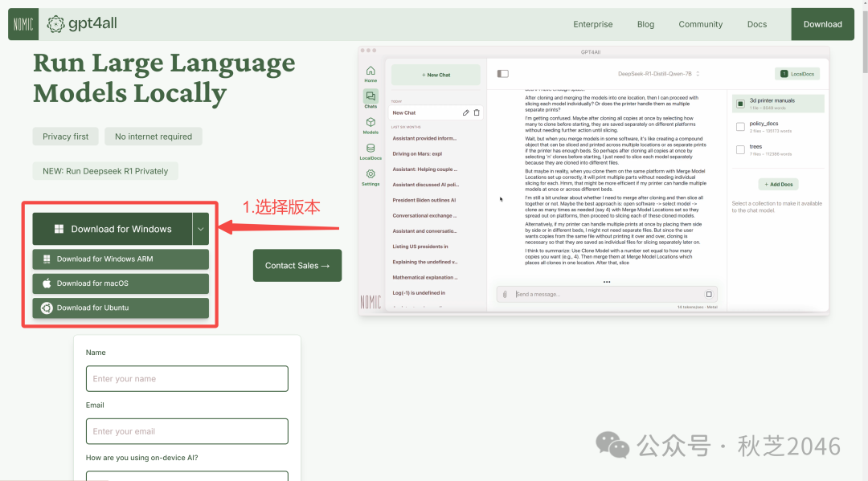Click the Name input field

tap(187, 379)
